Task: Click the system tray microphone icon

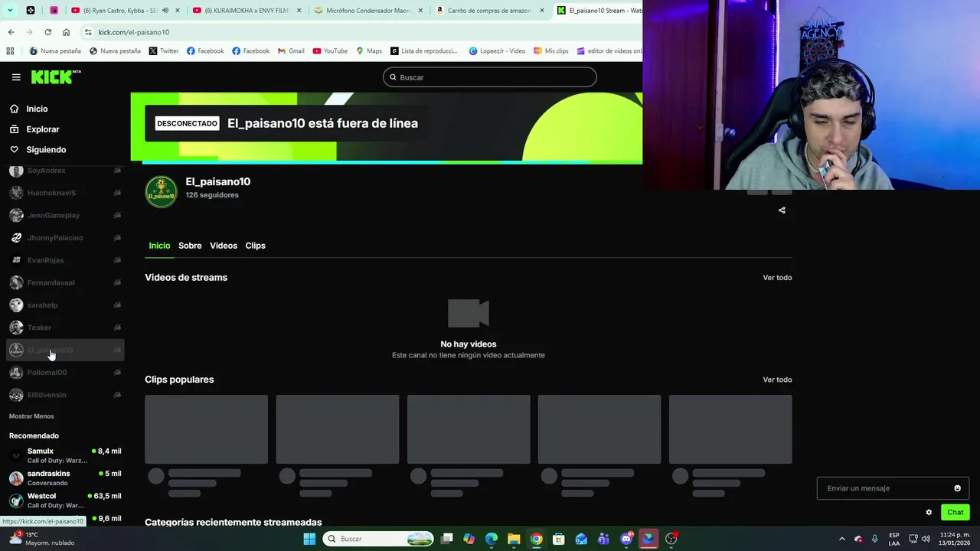Action: point(874,539)
